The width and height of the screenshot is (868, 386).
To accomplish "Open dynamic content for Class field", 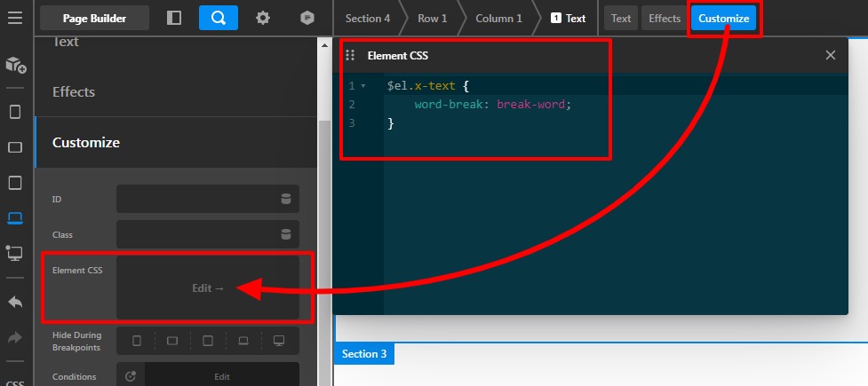I will [x=286, y=234].
